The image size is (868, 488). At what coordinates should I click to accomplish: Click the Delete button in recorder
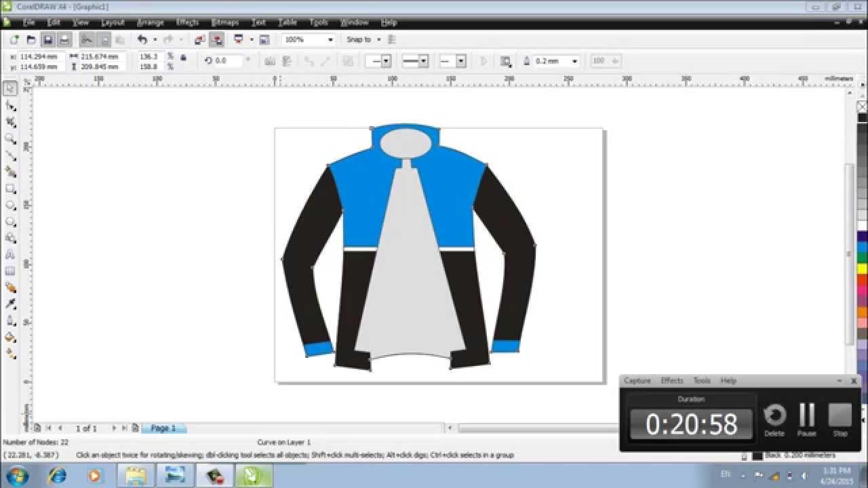[774, 420]
